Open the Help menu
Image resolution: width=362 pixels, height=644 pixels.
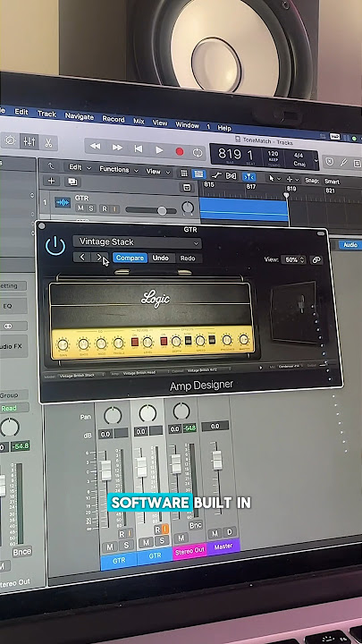click(x=224, y=128)
